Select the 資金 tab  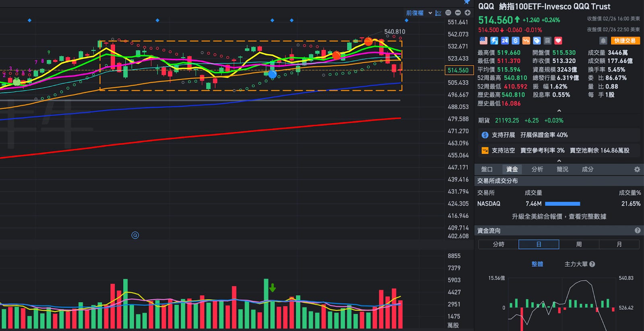[512, 169]
